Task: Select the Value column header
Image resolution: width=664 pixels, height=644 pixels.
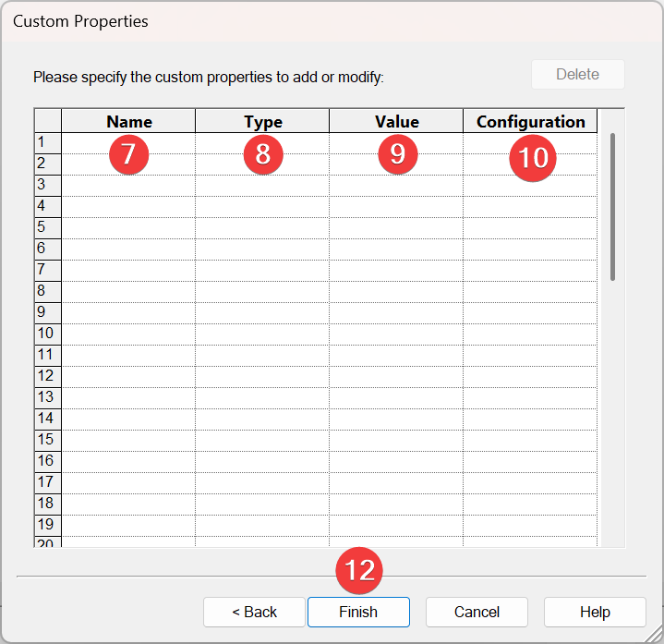Action: point(396,122)
